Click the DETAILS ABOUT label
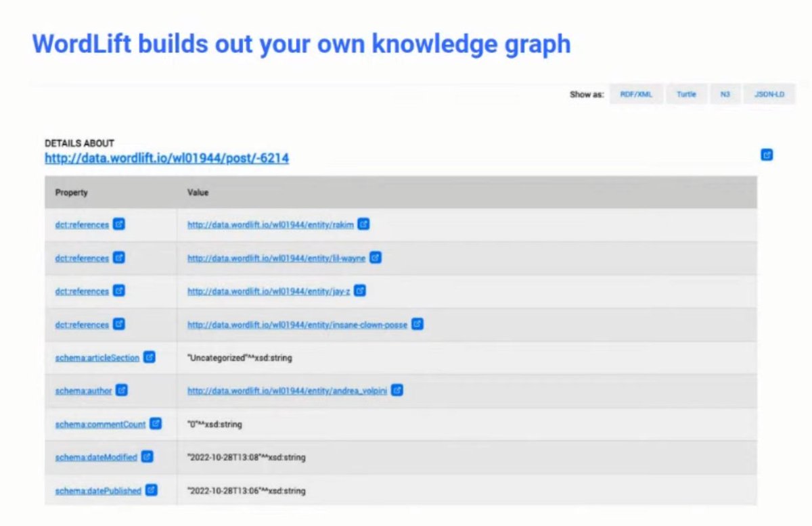Viewport: 812px width, 526px height. tap(79, 143)
